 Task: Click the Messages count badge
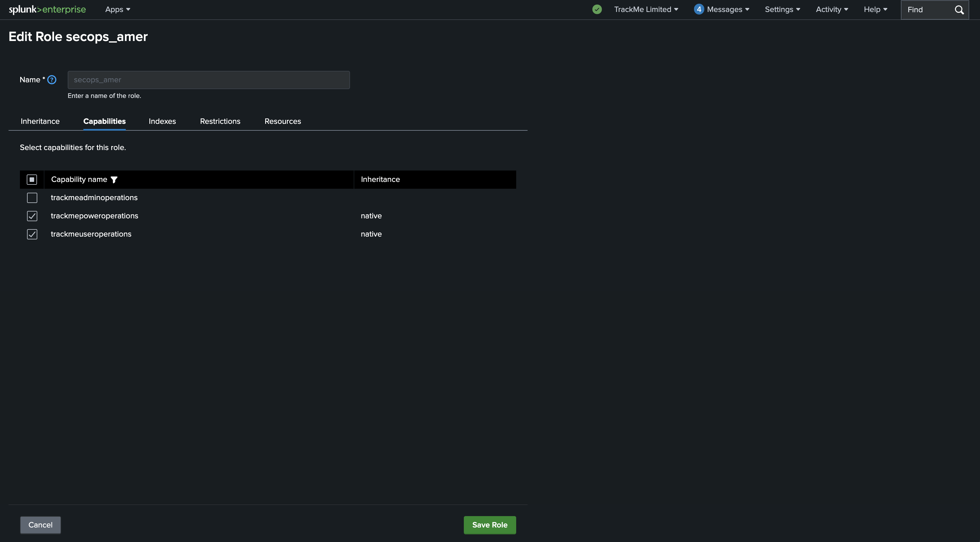699,9
